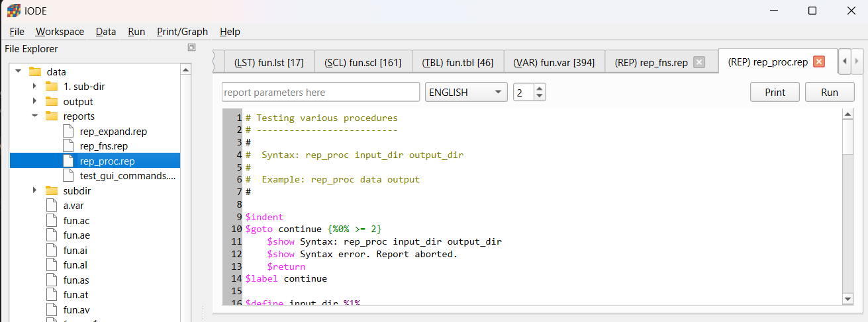The height and width of the screenshot is (322, 868).
Task: Select the subdir folder icon
Action: point(52,190)
